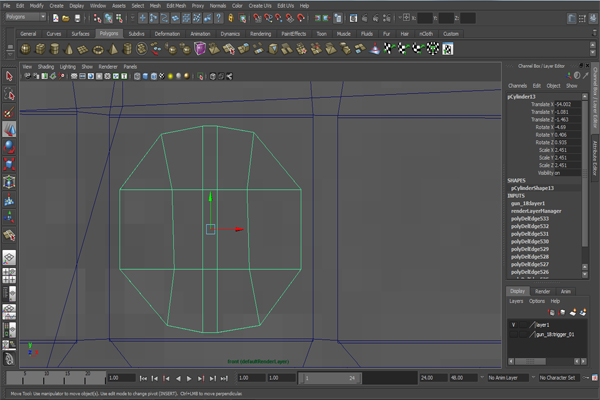Viewport: 600px width, 400px height.
Task: Switch to the Render layer tab
Action: [542, 291]
